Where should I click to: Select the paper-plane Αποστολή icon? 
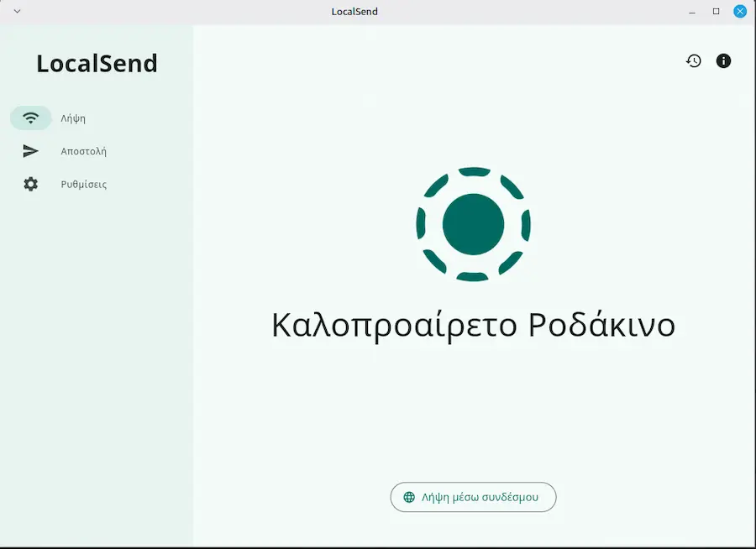tap(31, 151)
